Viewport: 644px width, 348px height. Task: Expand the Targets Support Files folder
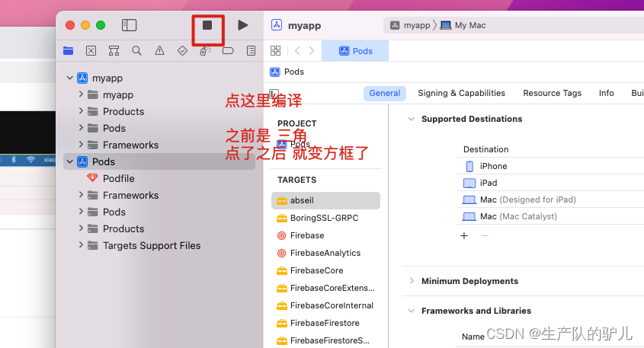(81, 245)
